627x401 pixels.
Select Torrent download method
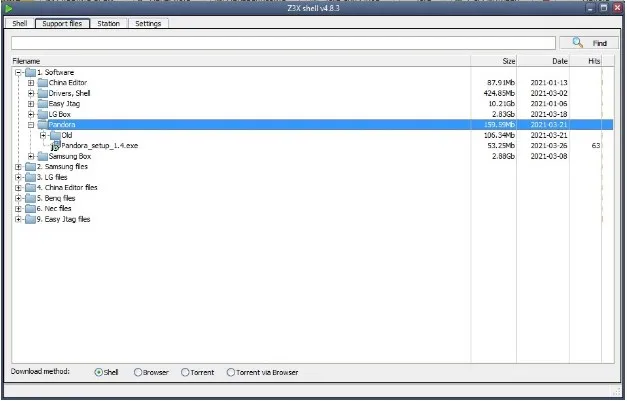(185, 373)
